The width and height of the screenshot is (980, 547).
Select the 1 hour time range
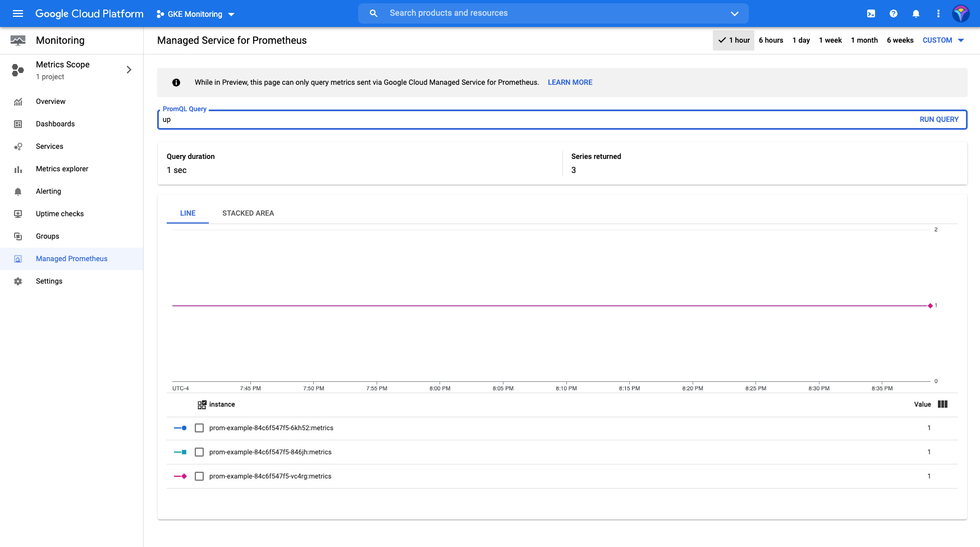734,40
